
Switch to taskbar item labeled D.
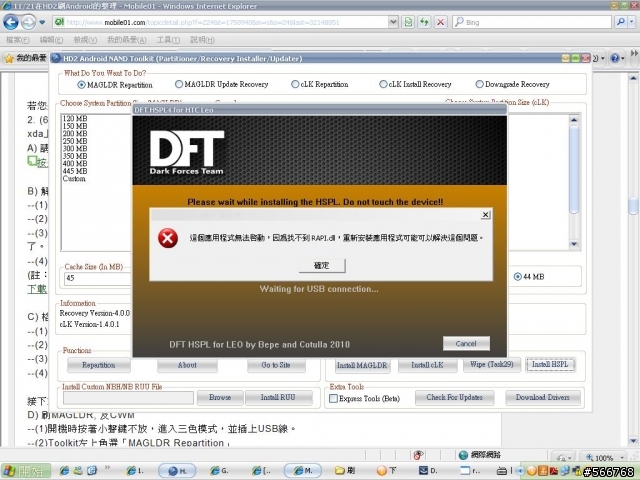click(429, 471)
